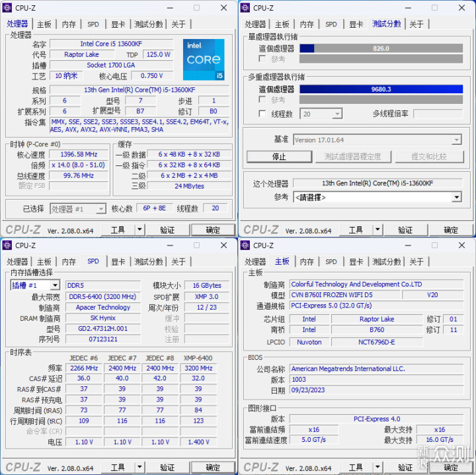476x475 pixels.
Task: Click the XMP 3.0 SPD extension field
Action: [x=207, y=297]
